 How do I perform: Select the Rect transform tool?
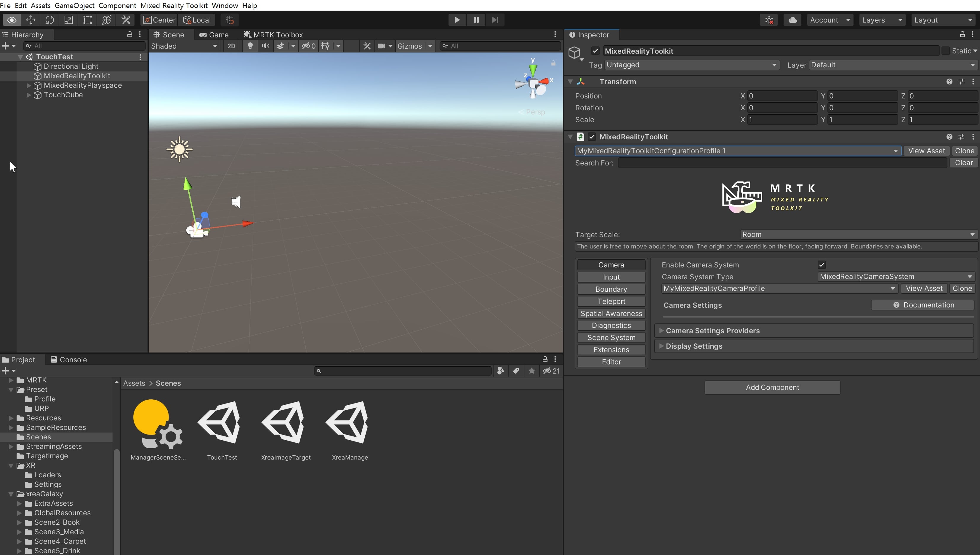point(88,20)
